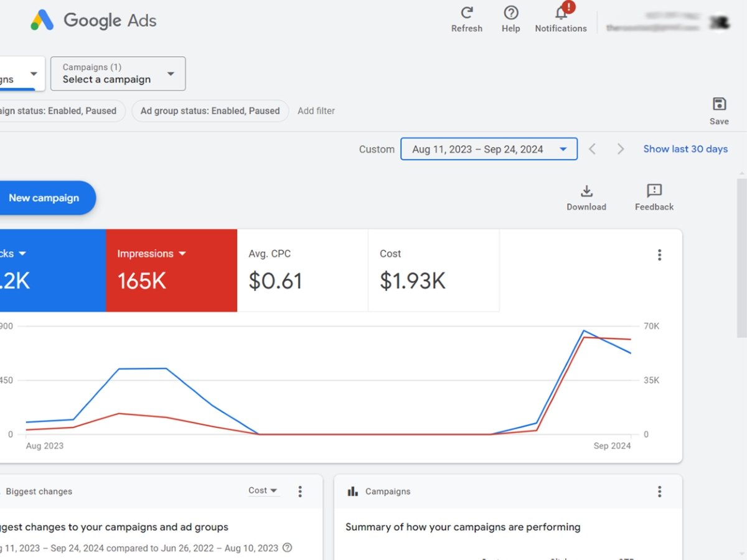Open the Cost dropdown in Biggest changes
This screenshot has height=560, width=747.
(263, 491)
